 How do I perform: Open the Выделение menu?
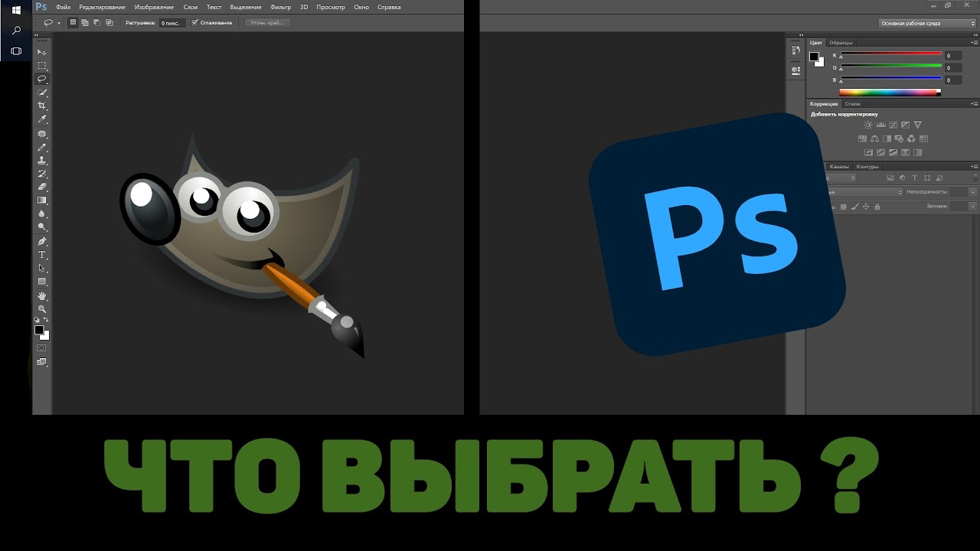246,7
